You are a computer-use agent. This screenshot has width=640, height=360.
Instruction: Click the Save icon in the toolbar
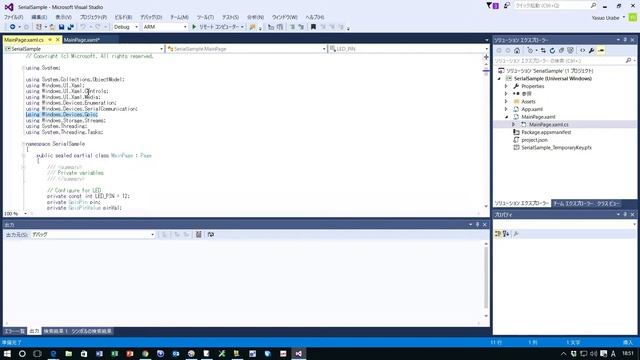click(x=61, y=27)
